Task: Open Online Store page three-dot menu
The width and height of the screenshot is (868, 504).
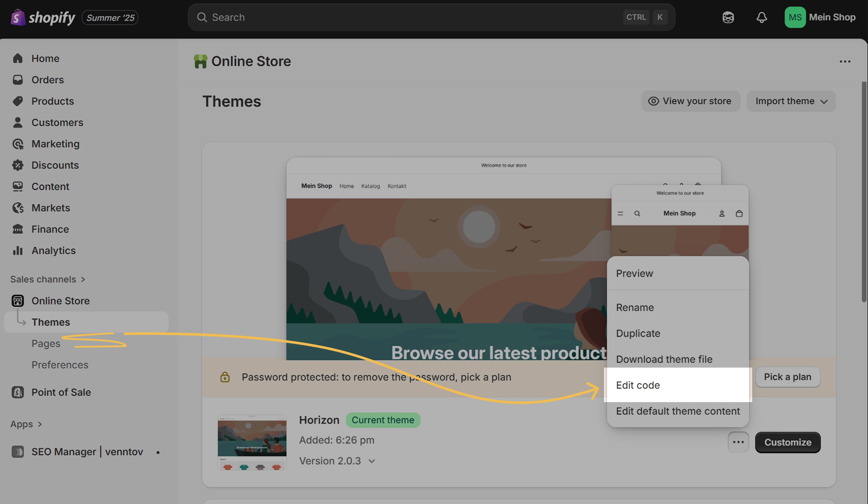Action: (x=845, y=61)
